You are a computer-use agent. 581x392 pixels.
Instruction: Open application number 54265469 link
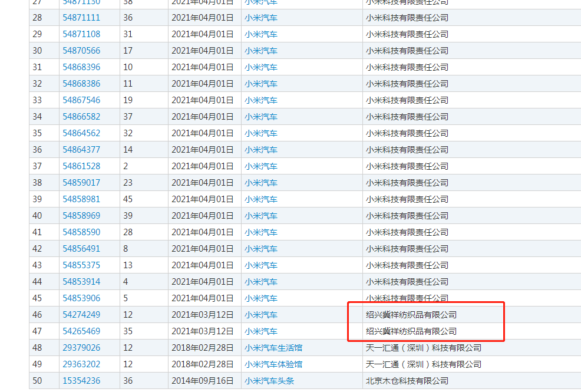pyautogui.click(x=81, y=331)
